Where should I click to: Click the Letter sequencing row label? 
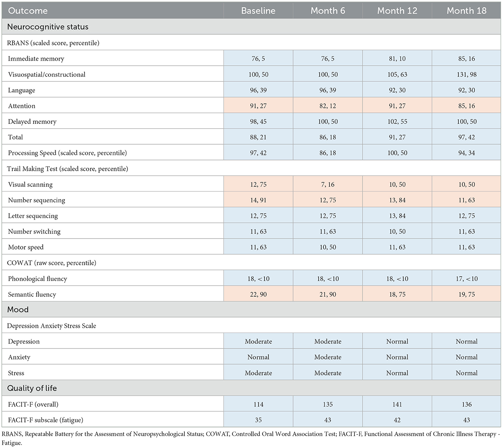click(33, 216)
